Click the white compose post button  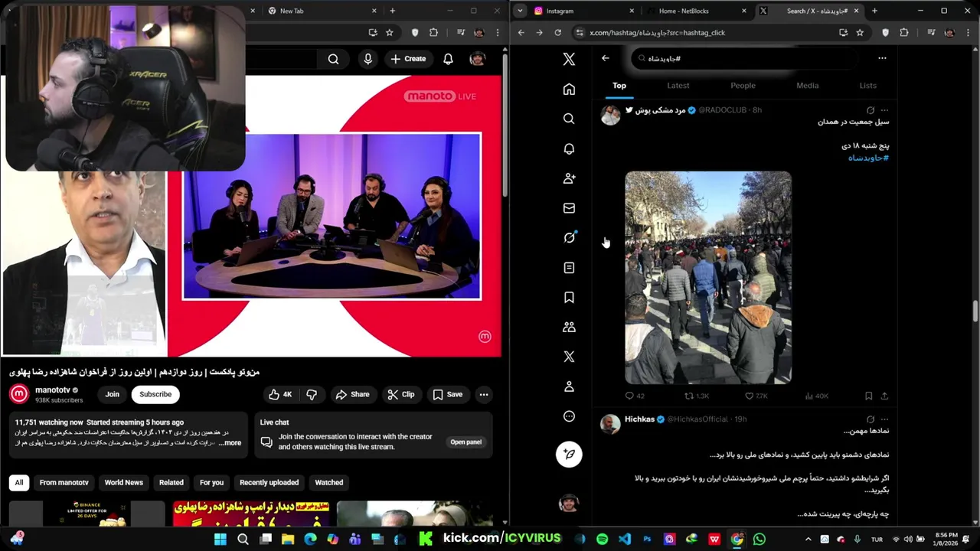[569, 454]
